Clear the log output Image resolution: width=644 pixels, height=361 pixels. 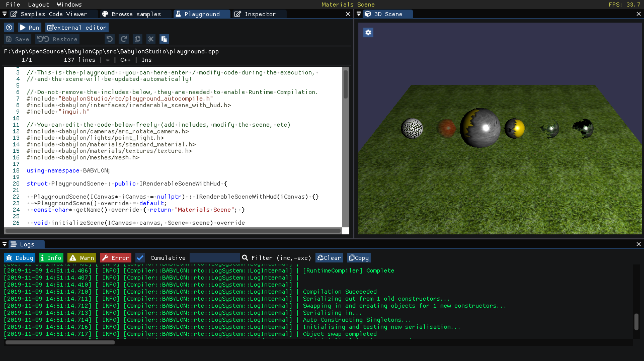329,258
